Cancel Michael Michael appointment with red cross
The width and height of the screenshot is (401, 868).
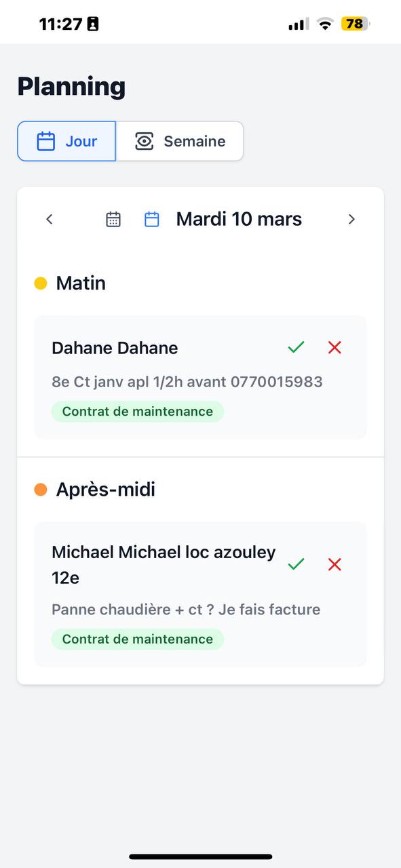tap(334, 564)
